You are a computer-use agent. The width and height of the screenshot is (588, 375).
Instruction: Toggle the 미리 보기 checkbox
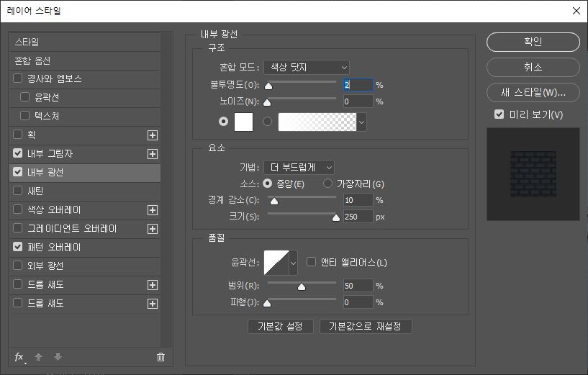(499, 114)
